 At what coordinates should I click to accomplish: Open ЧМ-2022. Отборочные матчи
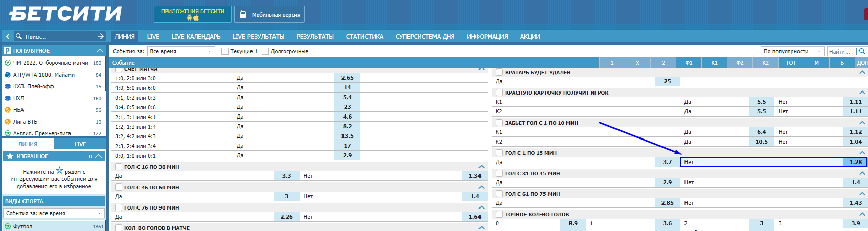coord(51,63)
